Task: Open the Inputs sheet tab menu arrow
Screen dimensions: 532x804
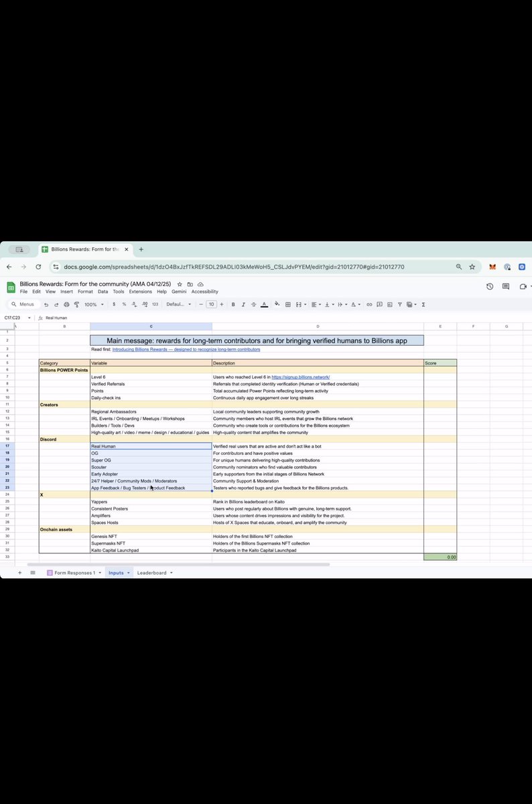Action: 128,573
